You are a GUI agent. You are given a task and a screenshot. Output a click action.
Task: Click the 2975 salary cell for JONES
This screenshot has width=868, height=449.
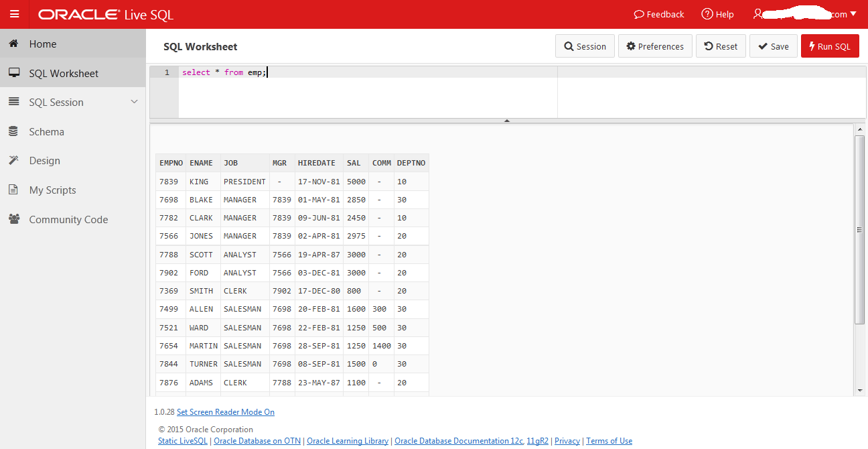356,236
